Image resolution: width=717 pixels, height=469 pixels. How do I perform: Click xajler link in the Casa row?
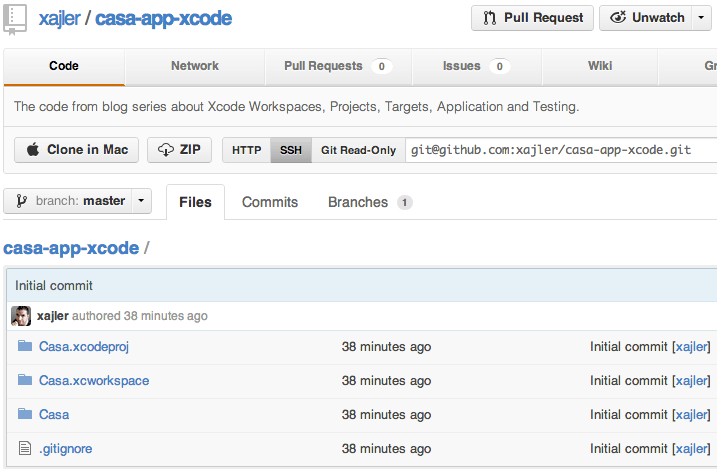coord(691,415)
